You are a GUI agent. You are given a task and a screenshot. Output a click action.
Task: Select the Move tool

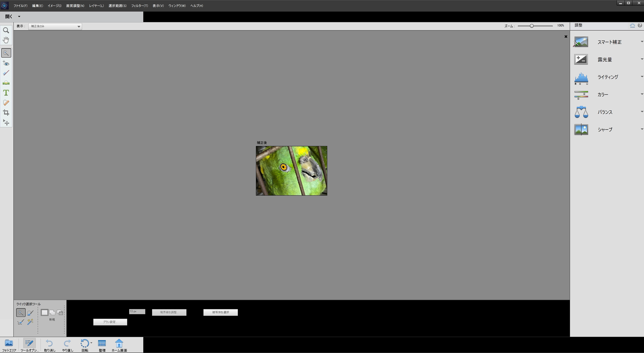click(6, 122)
